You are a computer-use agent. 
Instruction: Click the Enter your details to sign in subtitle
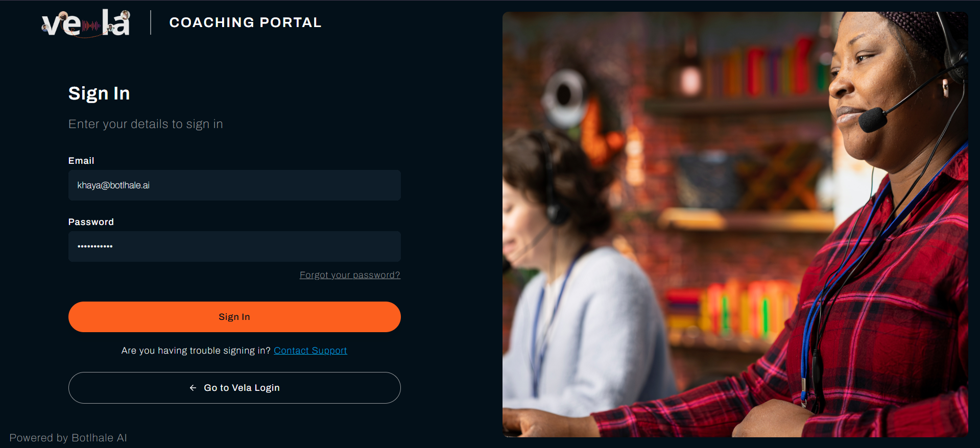(x=146, y=124)
